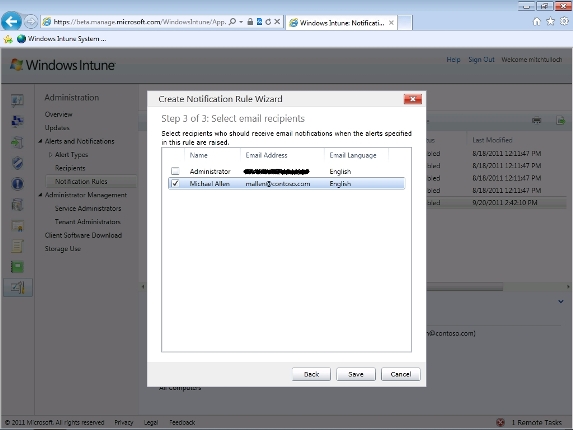This screenshot has width=573, height=430.
Task: Open the Endpoint Protection shield icon in sidebar
Action: pyautogui.click(x=17, y=163)
